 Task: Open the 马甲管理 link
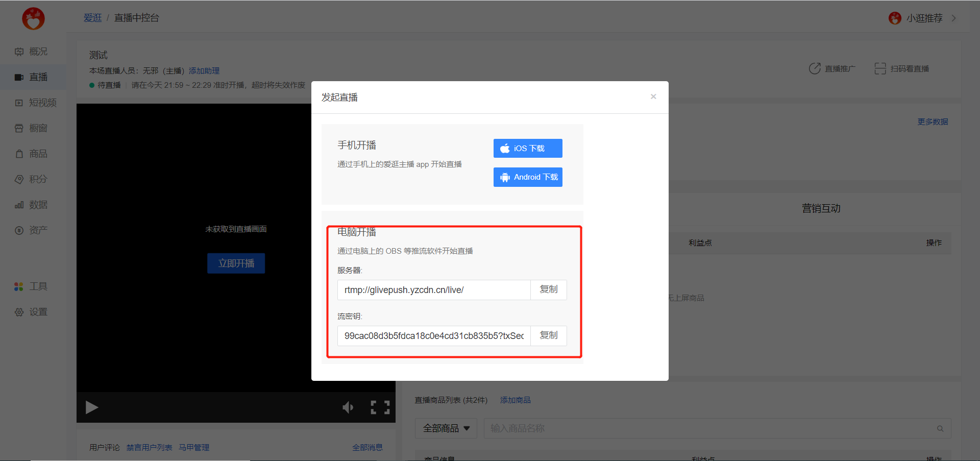[x=194, y=448]
